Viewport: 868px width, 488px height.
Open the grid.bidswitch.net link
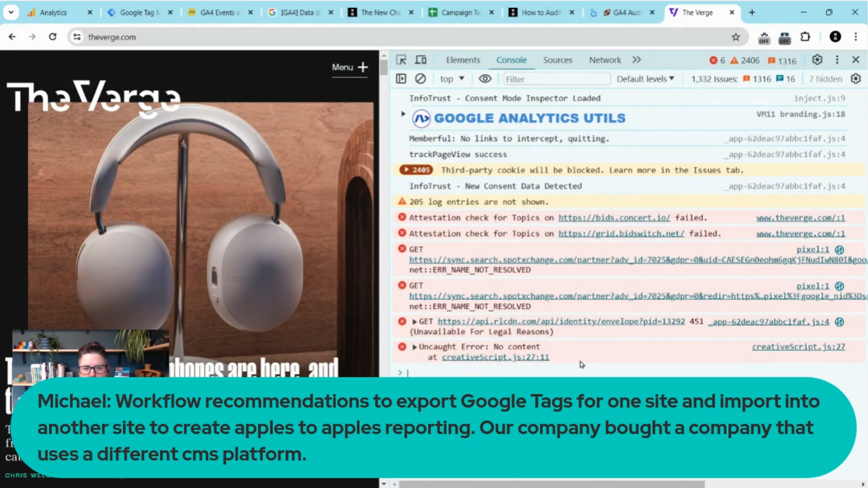coord(621,234)
